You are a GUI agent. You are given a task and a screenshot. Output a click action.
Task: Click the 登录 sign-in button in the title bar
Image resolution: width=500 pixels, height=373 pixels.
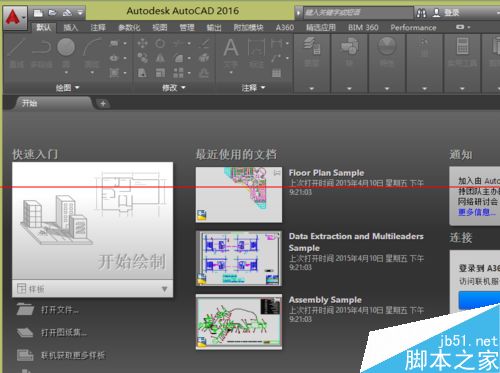coord(447,13)
